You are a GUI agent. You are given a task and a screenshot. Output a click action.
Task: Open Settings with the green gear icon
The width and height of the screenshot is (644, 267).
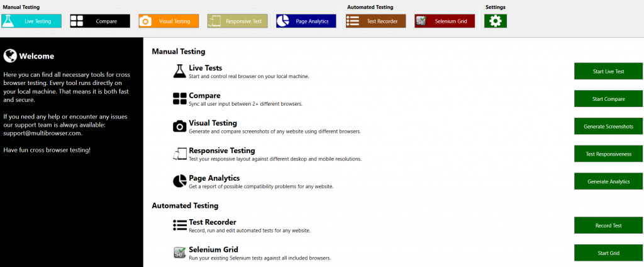point(496,21)
